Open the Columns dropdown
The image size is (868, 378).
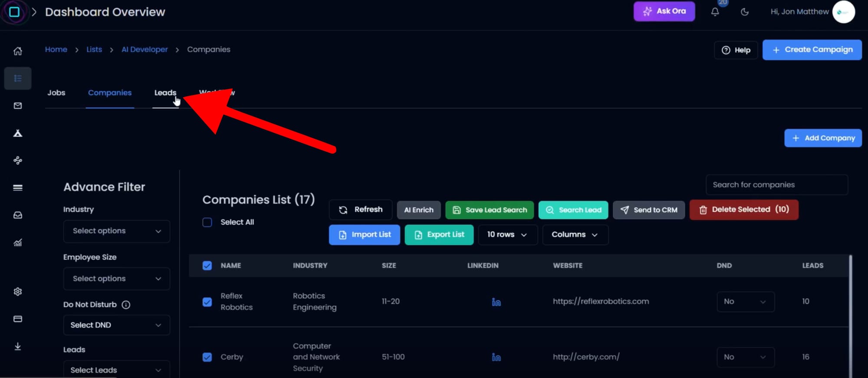click(575, 235)
